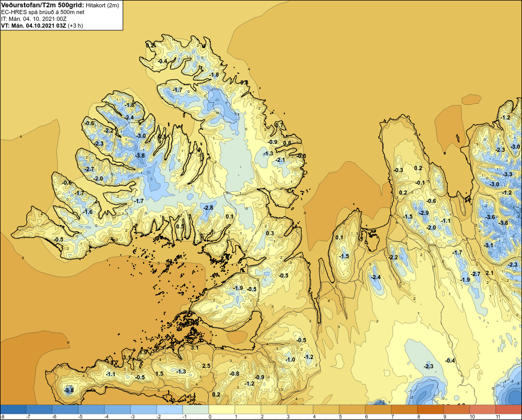Image resolution: width=522 pixels, height=420 pixels.
Task: Click the '-3.1' temperature value
Action: tap(489, 245)
